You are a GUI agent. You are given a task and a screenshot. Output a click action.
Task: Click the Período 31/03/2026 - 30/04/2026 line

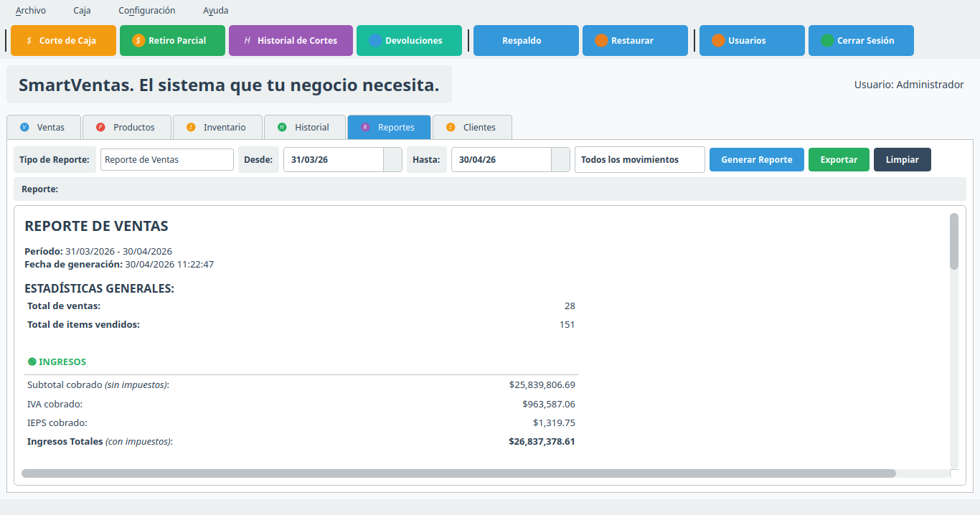(98, 251)
